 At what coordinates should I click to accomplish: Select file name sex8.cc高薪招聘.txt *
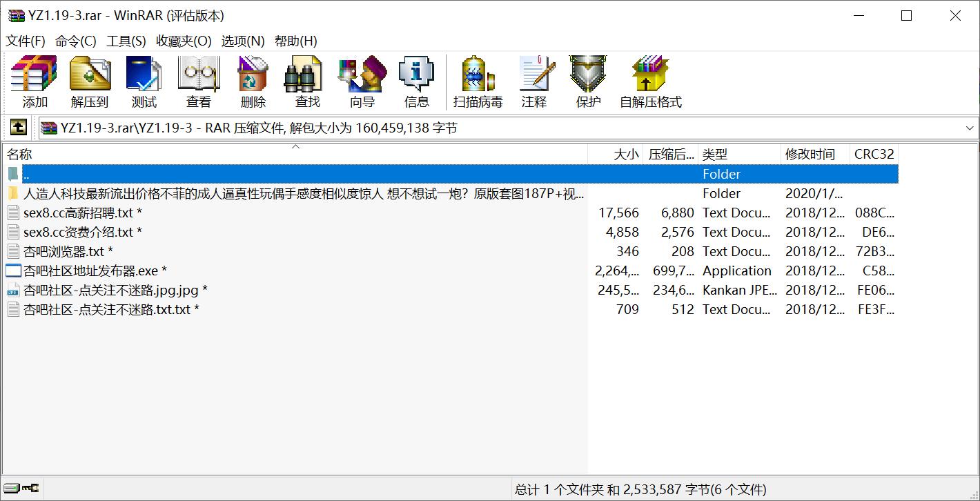tap(83, 213)
